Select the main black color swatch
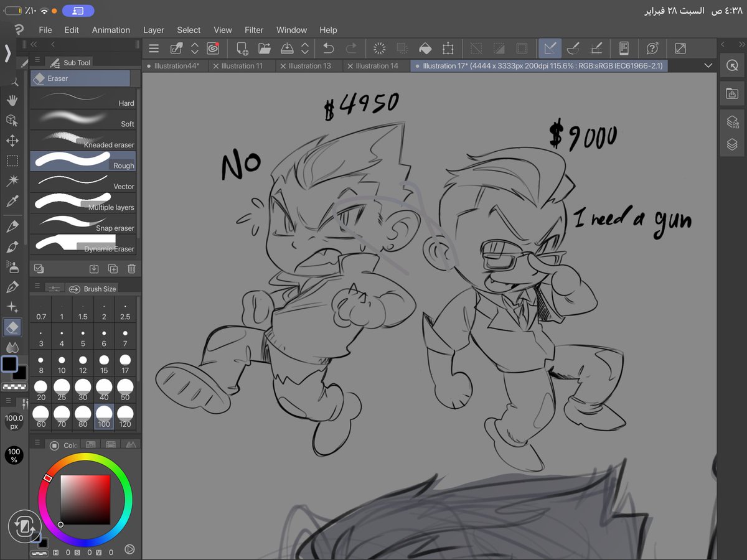 click(x=10, y=364)
